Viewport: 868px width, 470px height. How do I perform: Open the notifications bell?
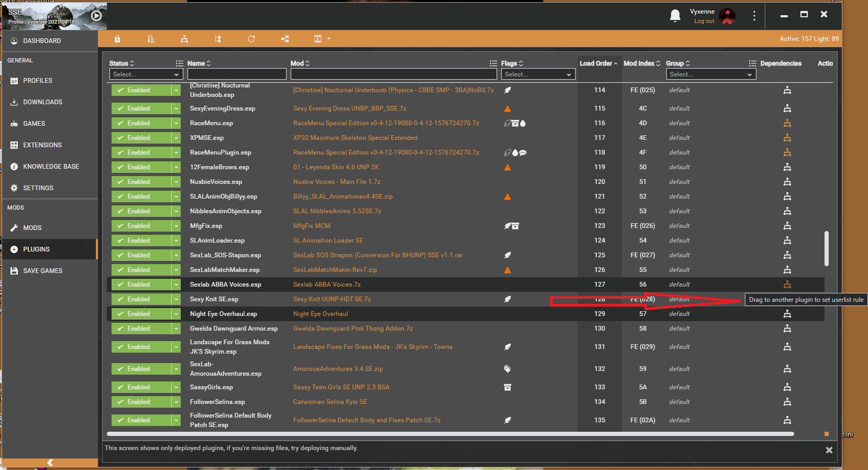675,16
